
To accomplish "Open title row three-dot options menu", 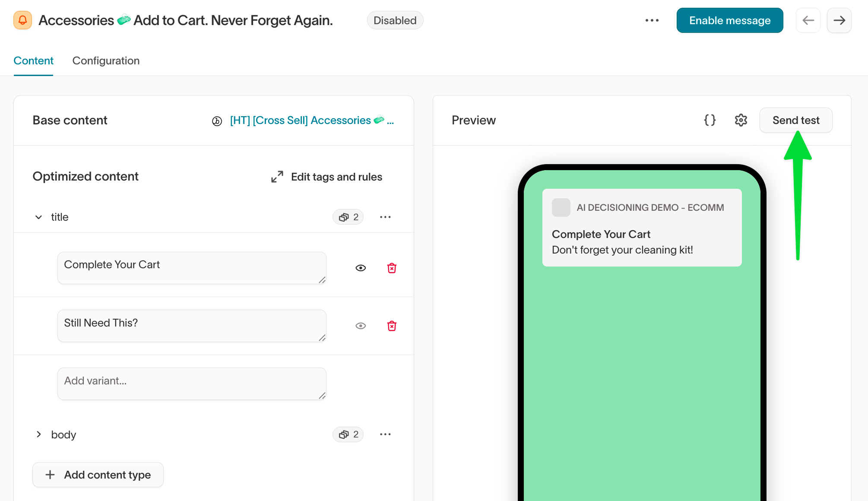I will tap(385, 217).
